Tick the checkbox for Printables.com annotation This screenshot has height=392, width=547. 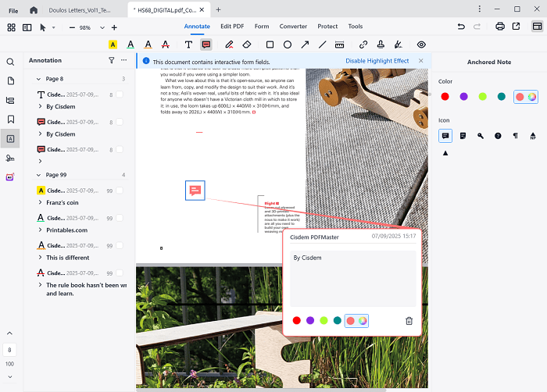tap(120, 218)
